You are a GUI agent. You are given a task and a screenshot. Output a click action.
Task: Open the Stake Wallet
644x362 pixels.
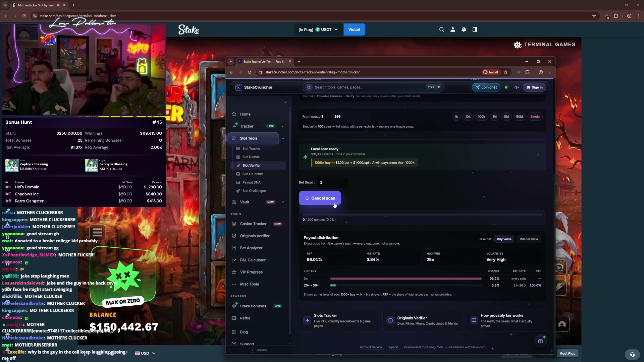(354, 29)
